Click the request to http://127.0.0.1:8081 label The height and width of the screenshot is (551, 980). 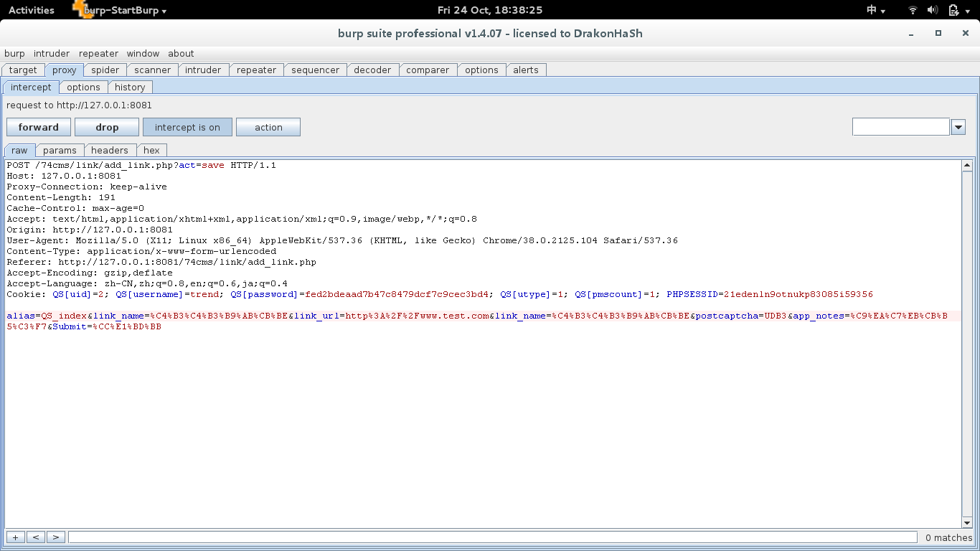point(80,105)
